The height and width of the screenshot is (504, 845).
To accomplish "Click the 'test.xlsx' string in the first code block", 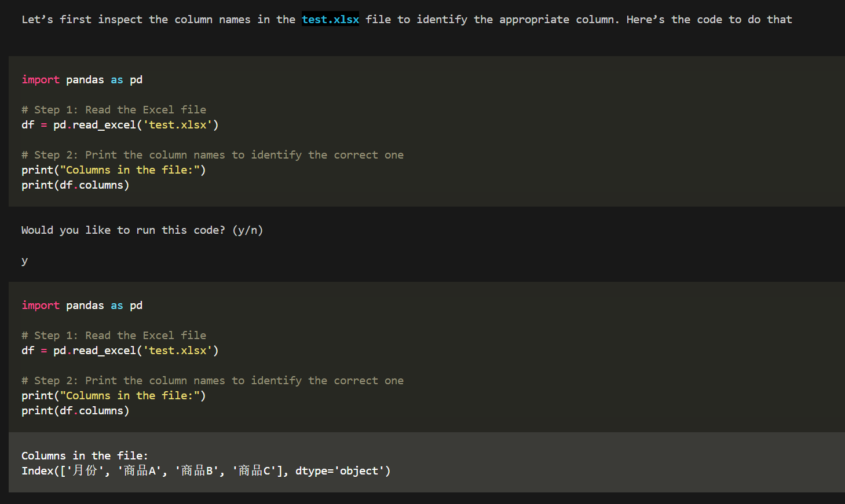I will coord(178,125).
